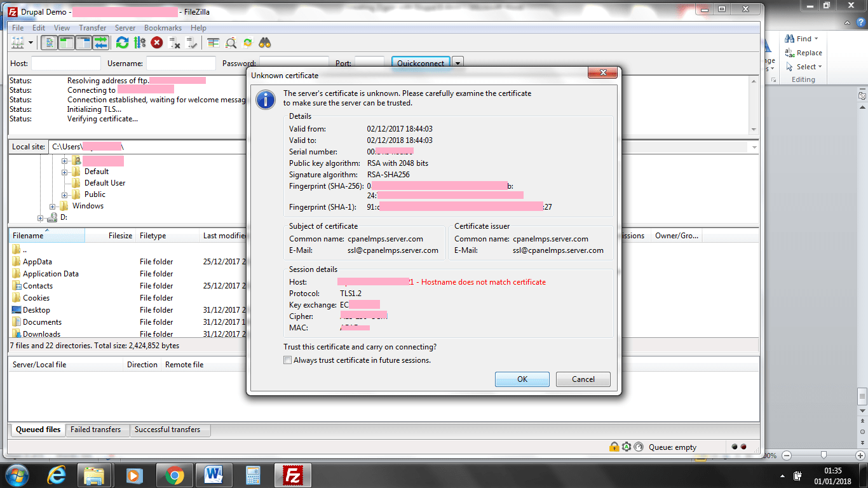
Task: Open the Bookmarks menu
Action: (163, 28)
